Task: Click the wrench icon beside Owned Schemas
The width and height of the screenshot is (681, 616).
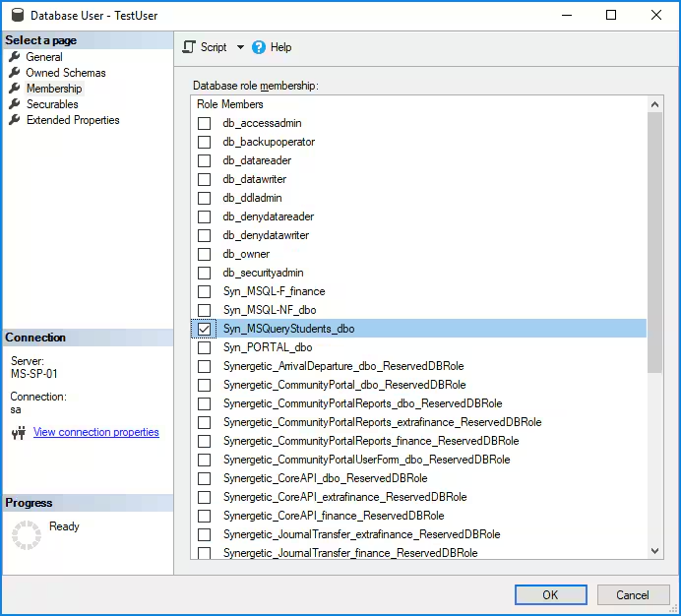Action: 15,73
